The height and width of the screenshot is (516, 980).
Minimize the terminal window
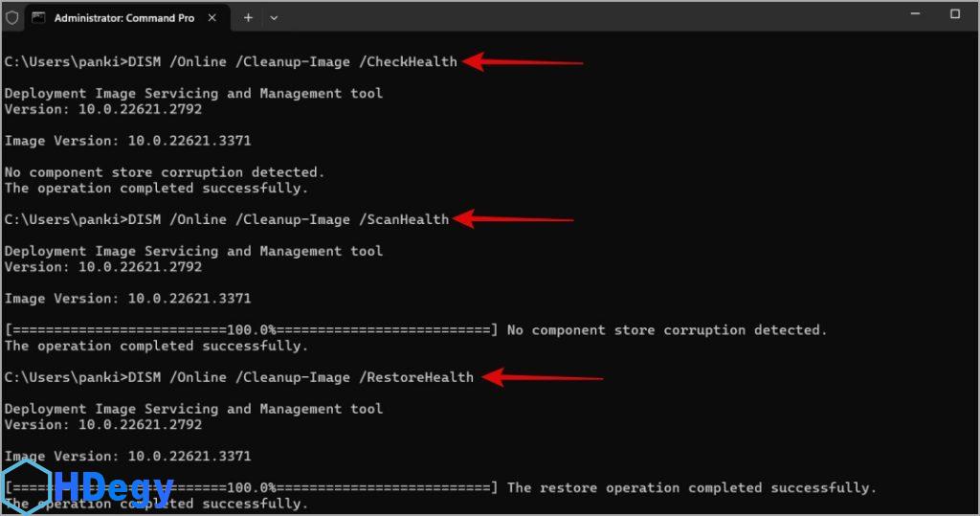[910, 14]
